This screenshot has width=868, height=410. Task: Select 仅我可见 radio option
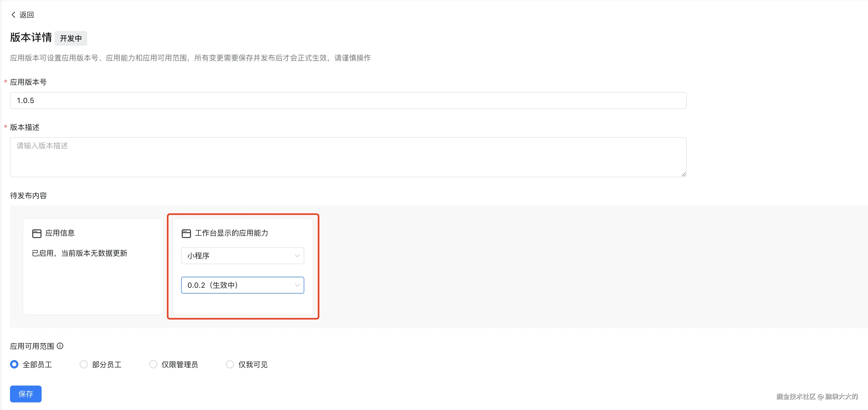[x=230, y=364]
